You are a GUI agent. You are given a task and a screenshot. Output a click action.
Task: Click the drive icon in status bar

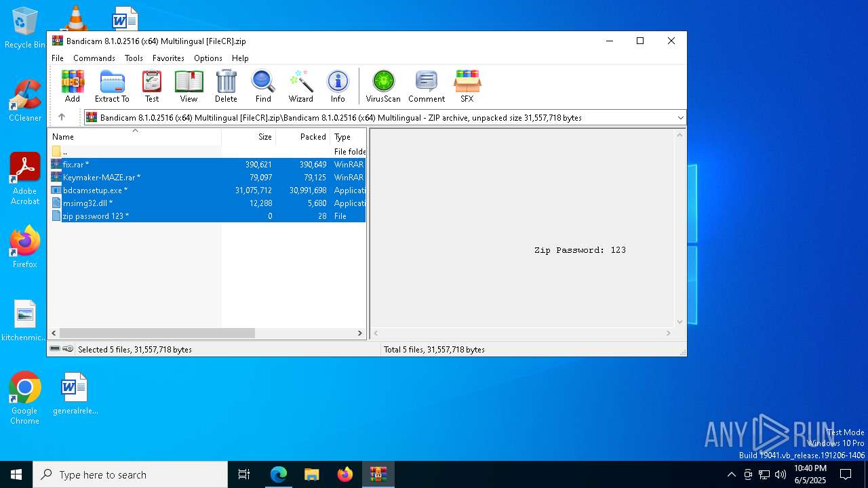click(x=55, y=349)
